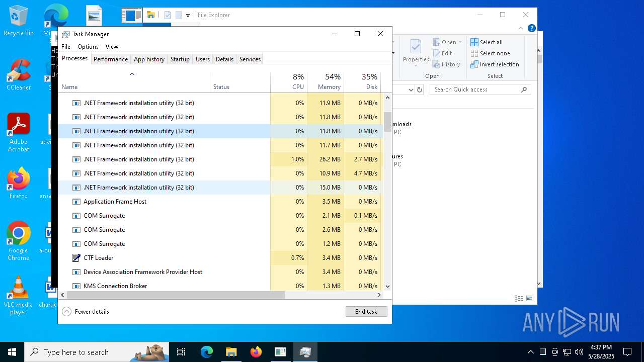Image resolution: width=644 pixels, height=362 pixels.
Task: Open Google Chrome desktop shortcut
Action: click(x=19, y=241)
